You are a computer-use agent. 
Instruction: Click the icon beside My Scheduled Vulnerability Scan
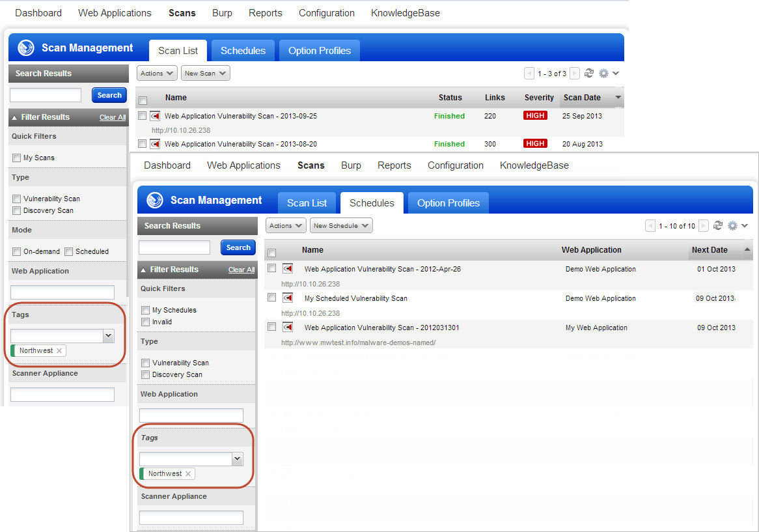tap(288, 298)
